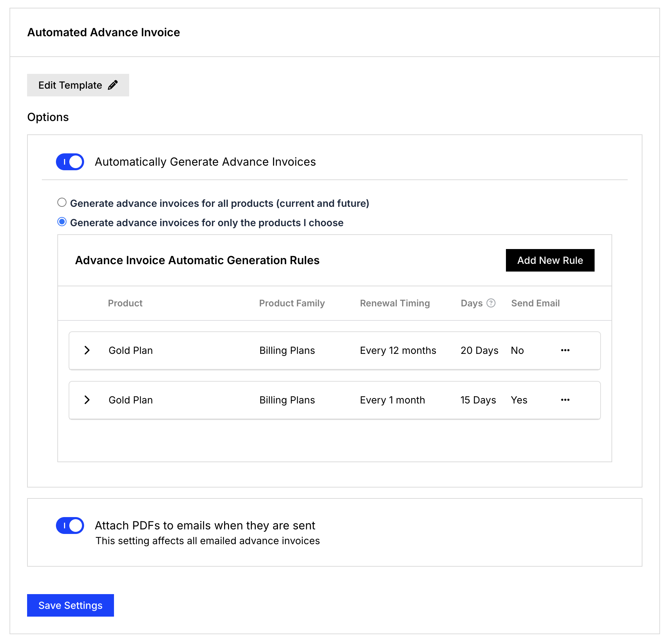The image size is (672, 643).
Task: Select generate invoices for all products option
Action: [x=62, y=203]
